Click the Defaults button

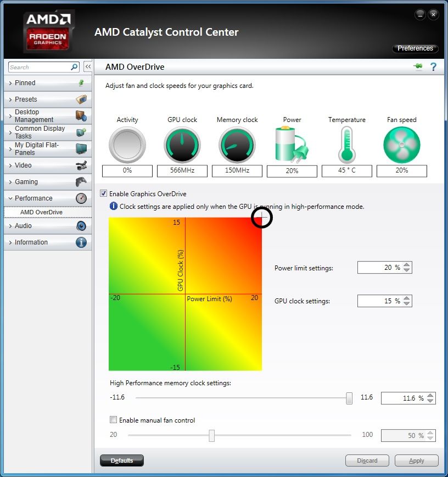click(121, 461)
